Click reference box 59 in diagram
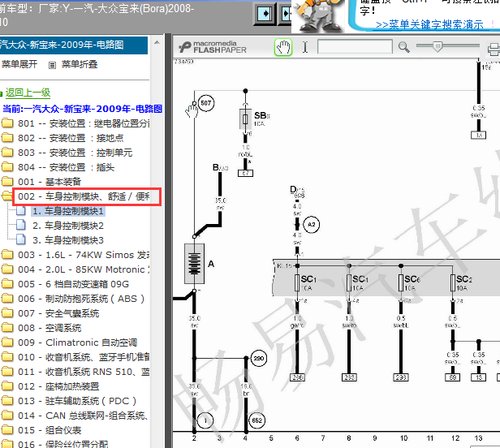Viewport: 500px width, 448px height. click(x=452, y=377)
